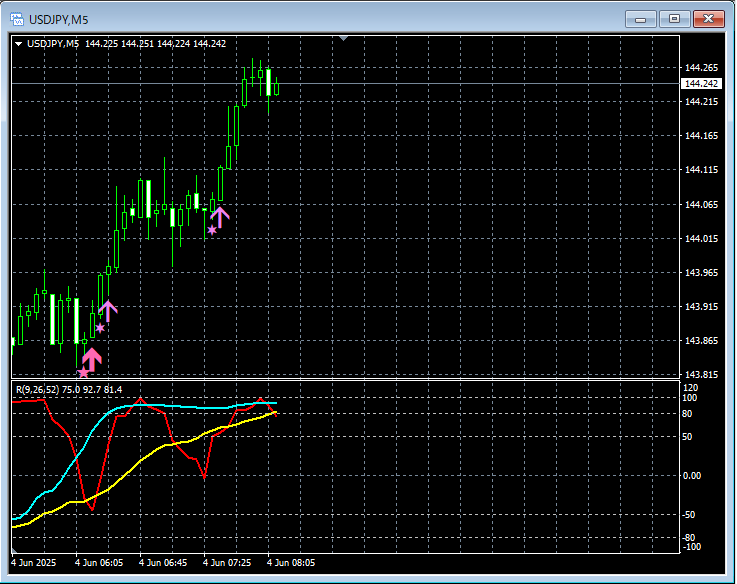
Task: Click the time label 4 Jun 06:05
Action: click(99, 563)
